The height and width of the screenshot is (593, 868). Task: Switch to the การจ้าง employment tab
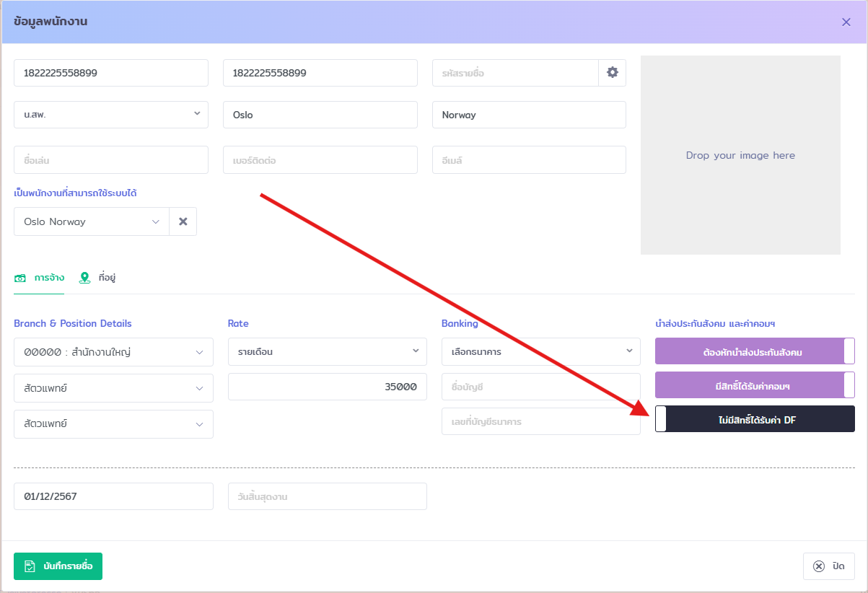point(40,278)
